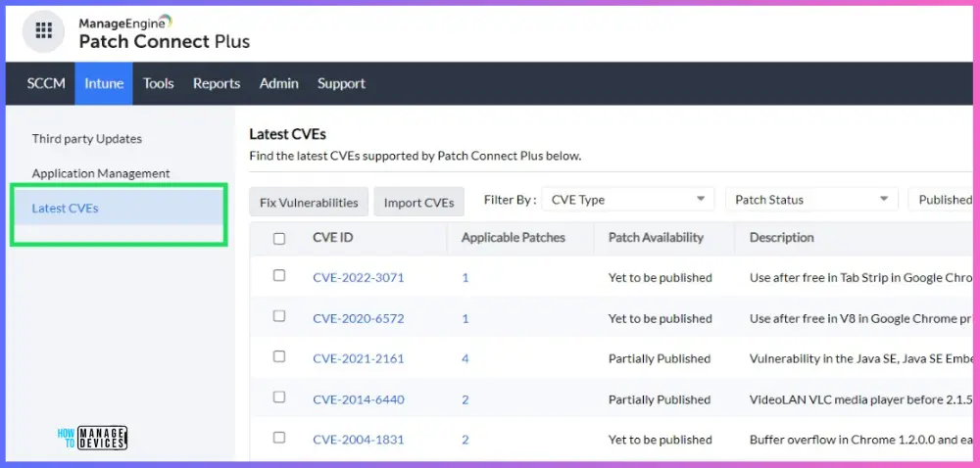Screen dimensions: 980x468
Task: Open the CVE-2022-3071 link
Action: pos(358,278)
